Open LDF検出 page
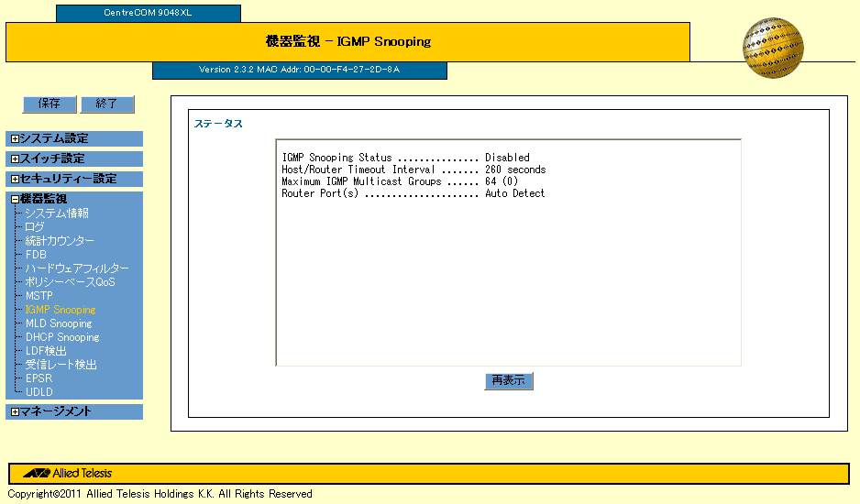Screen dimensions: 860x504 [46, 351]
